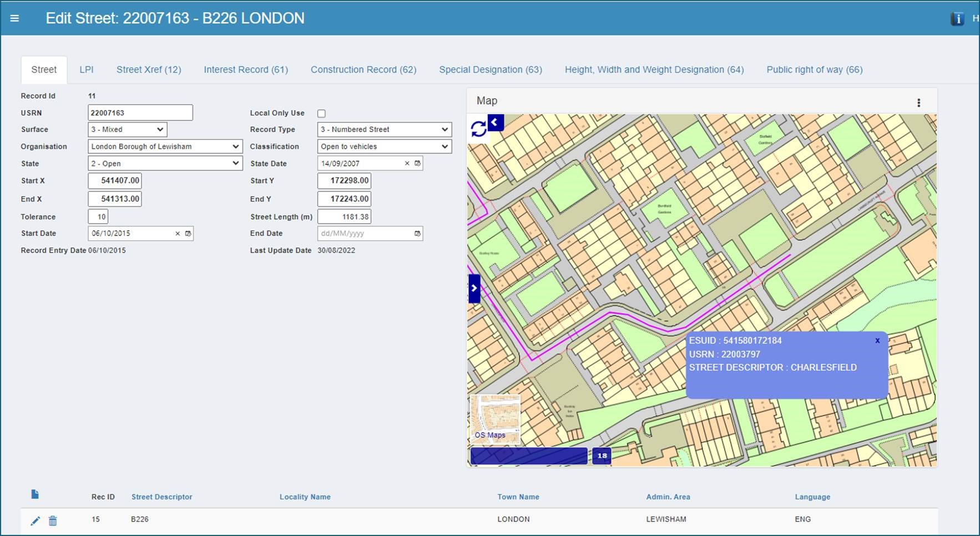The image size is (980, 536).
Task: Sort by Admin. Area column header
Action: click(x=668, y=497)
